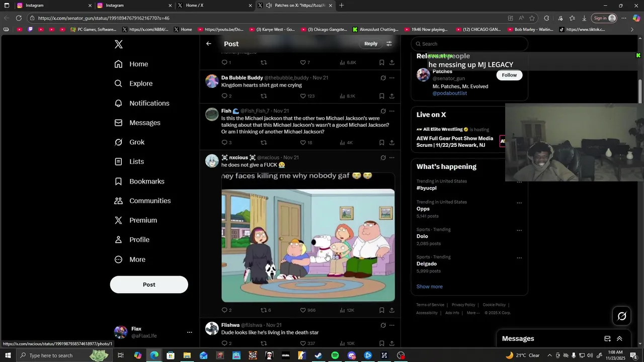This screenshot has width=644, height=362.
Task: Click the Reply button in header
Action: (371, 44)
